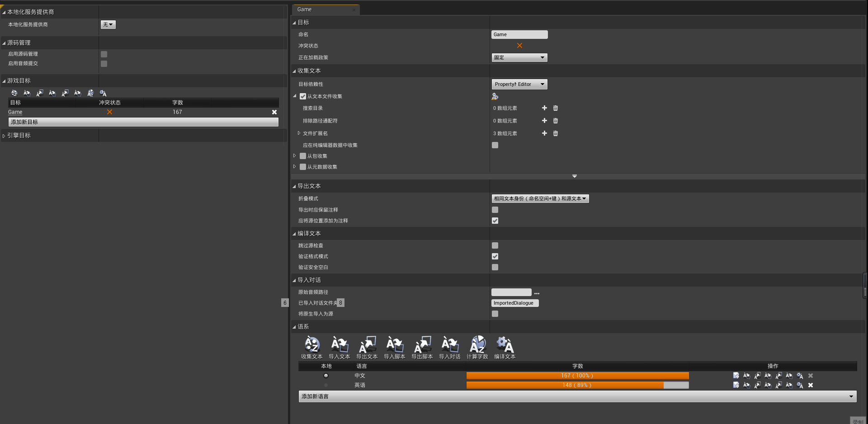Select 英语 as the 本地 language
868x424 pixels.
click(x=325, y=385)
